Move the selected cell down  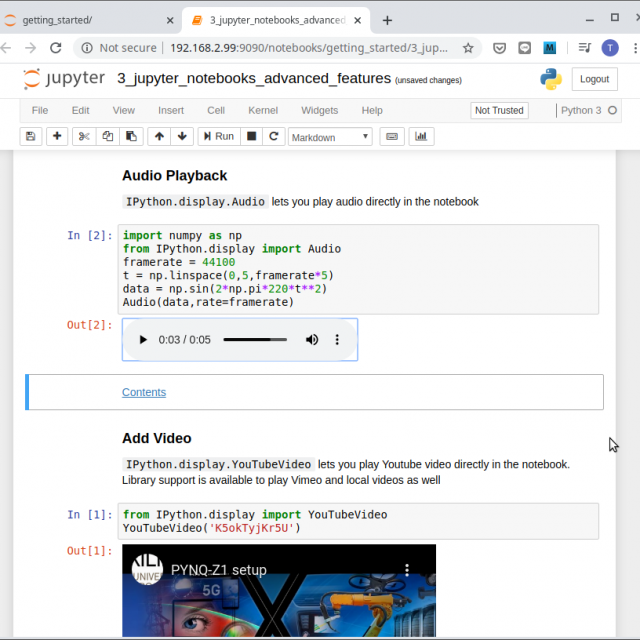pos(182,136)
